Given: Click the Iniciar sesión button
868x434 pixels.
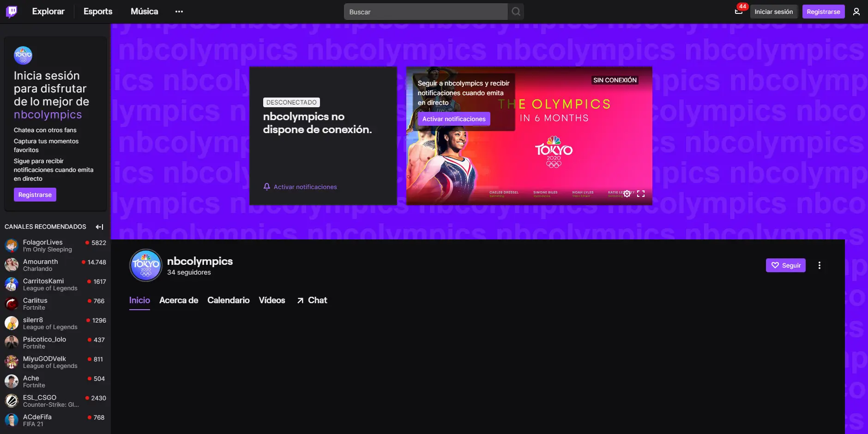Looking at the screenshot, I should point(774,12).
